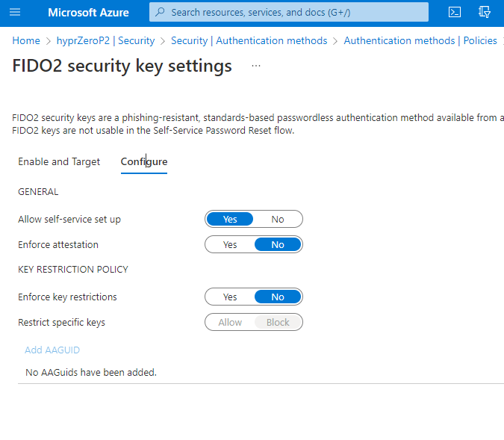Go to Microsoft Azure home logo text
Viewport: 504px width, 440px height.
(x=88, y=12)
